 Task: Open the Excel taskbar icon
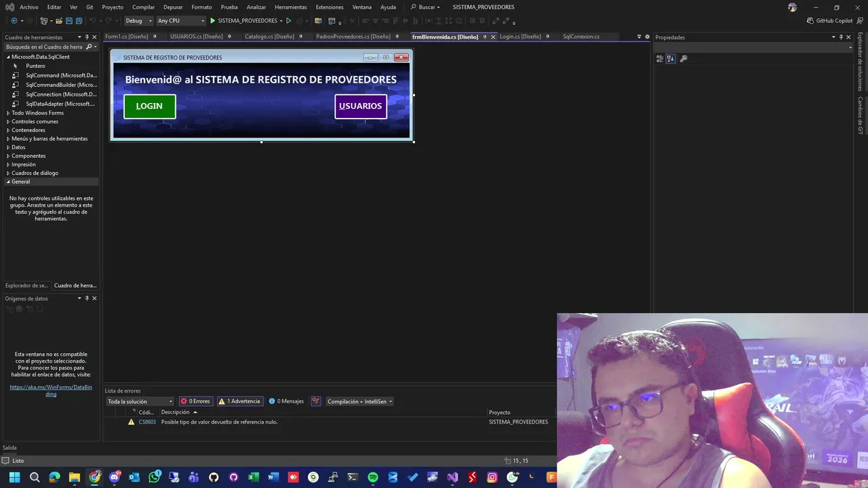254,478
